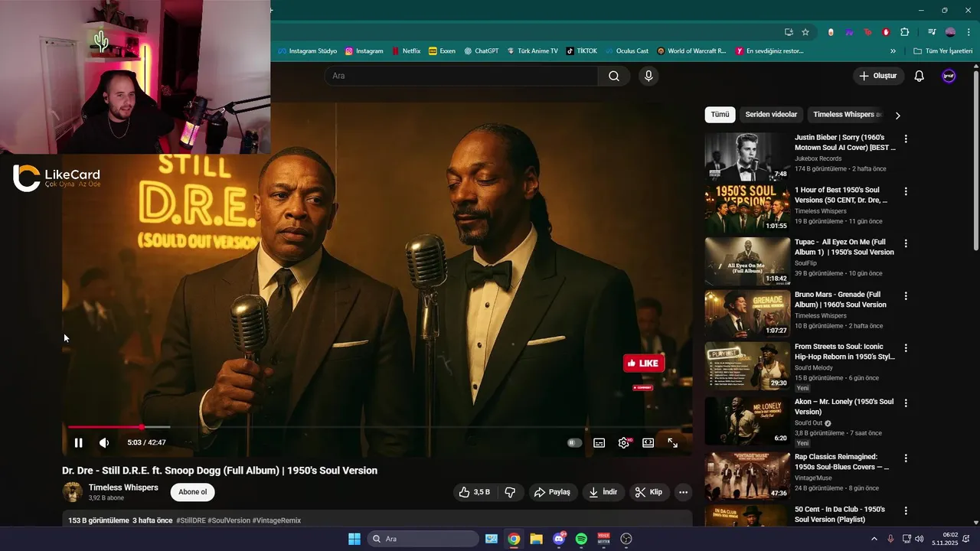Open the red hand adblock extension
The height and width of the screenshot is (551, 980).
[x=886, y=32]
